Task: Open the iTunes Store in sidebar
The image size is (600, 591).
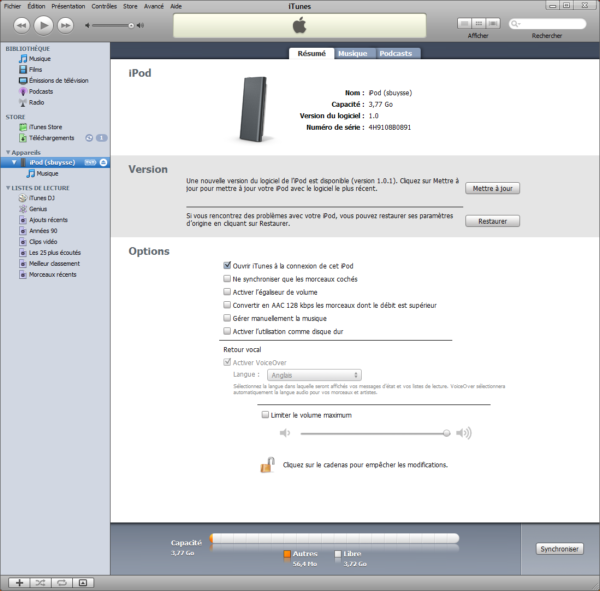Action: coord(45,127)
